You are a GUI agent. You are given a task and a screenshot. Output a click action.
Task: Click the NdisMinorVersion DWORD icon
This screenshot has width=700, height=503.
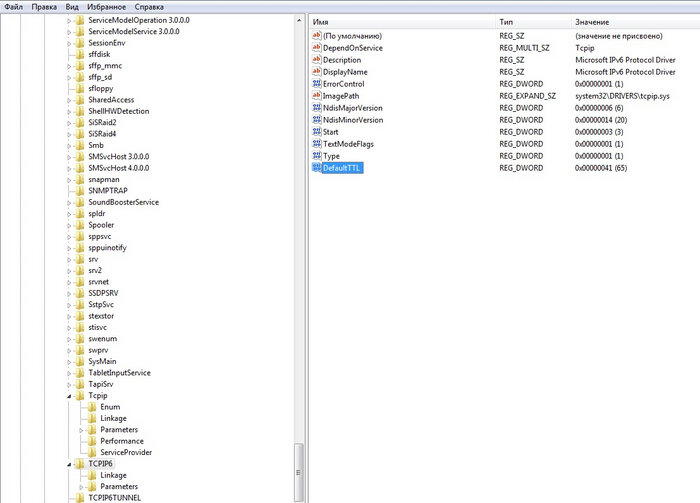point(317,120)
